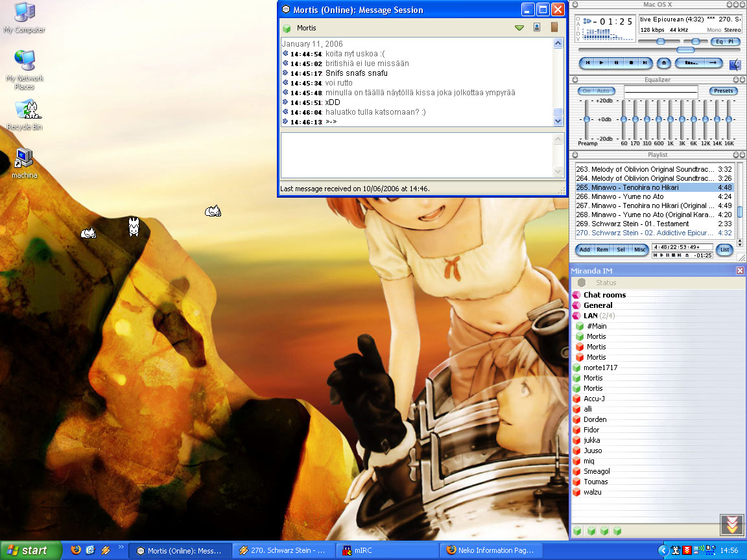
Task: Click the history book icon in message session
Action: (554, 27)
